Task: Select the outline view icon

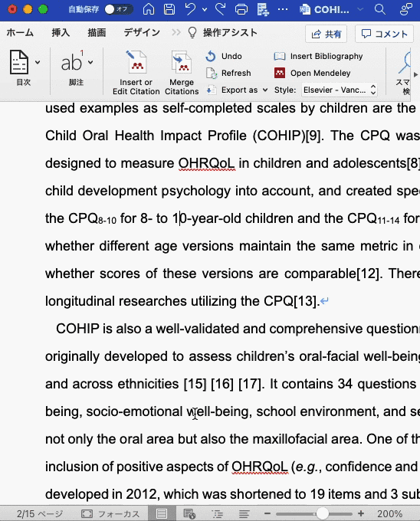Action: tap(218, 513)
